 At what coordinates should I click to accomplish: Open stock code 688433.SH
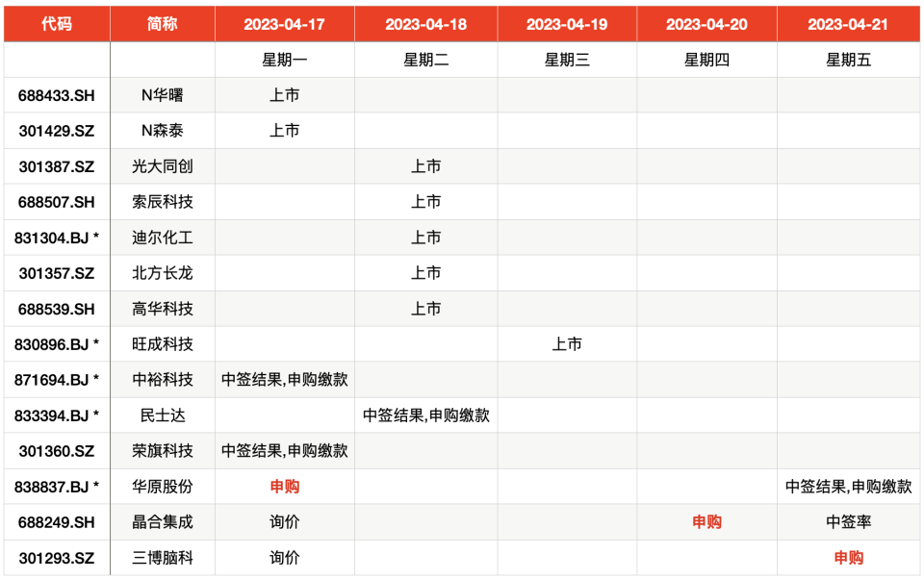(x=57, y=95)
